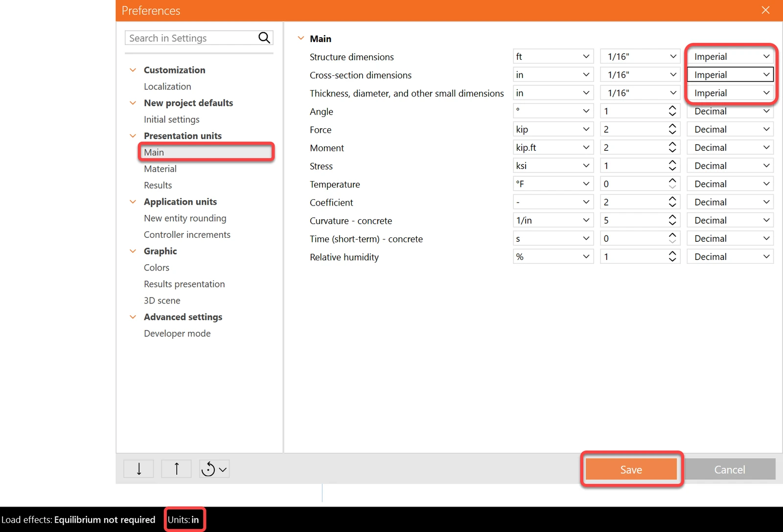Save the preferences
The height and width of the screenshot is (532, 783).
click(x=631, y=469)
